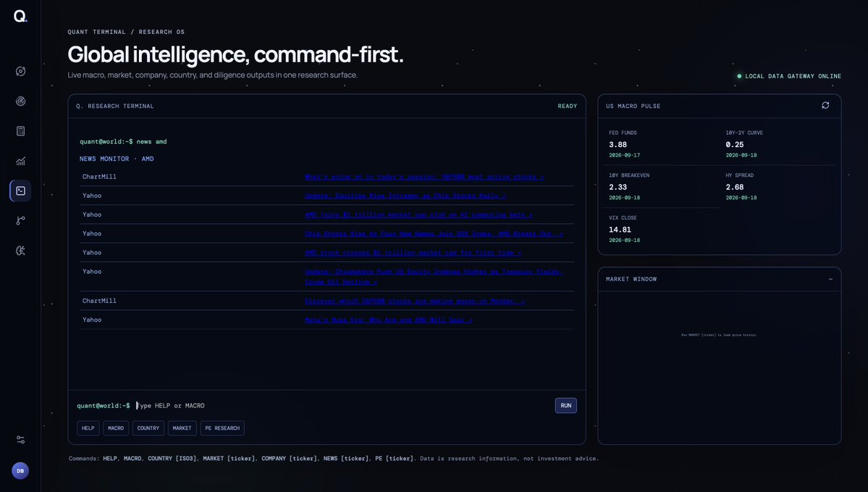Click the PE RESEARCH shortcut chip
The image size is (868, 492).
[222, 428]
